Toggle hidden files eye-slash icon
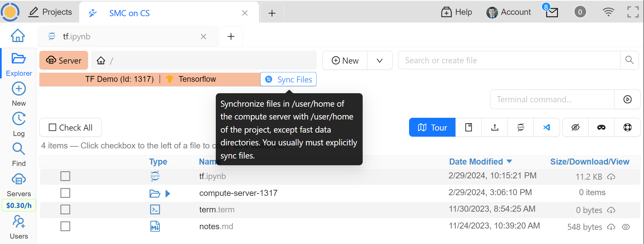 [x=575, y=128]
